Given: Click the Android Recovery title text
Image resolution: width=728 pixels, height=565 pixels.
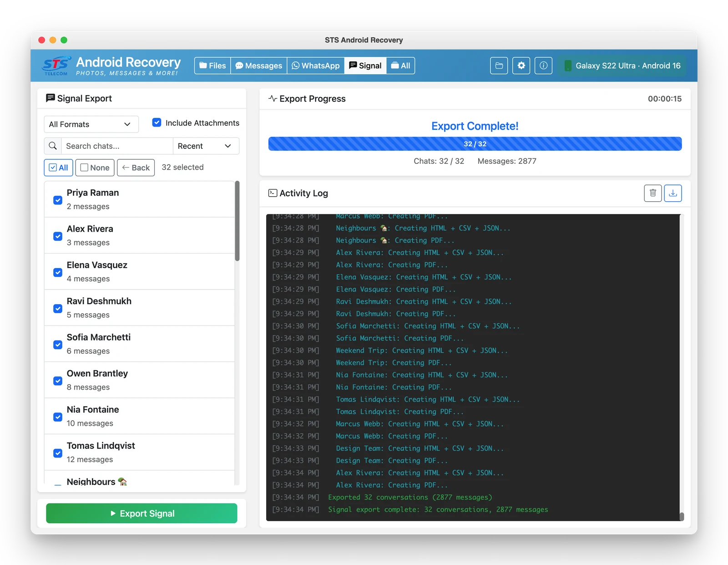Looking at the screenshot, I should tap(128, 62).
